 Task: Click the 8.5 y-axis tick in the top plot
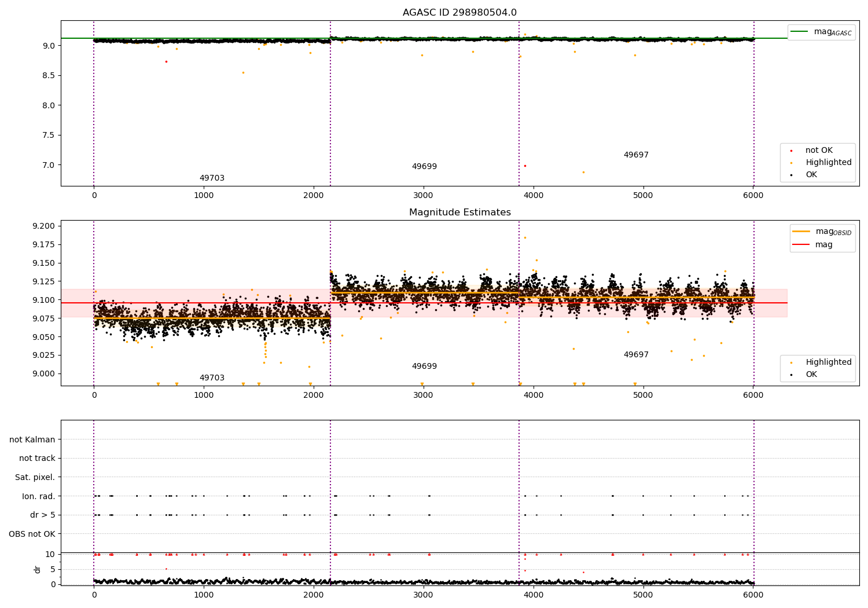49,76
